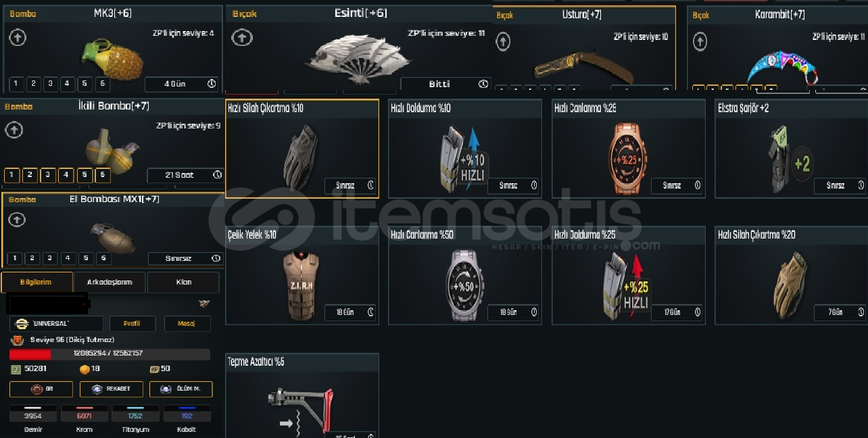Click the red experience progress bar

tap(110, 354)
